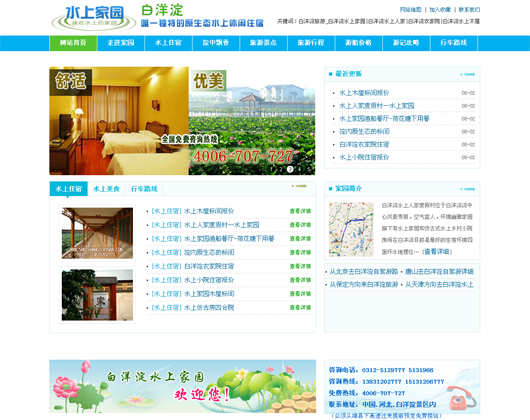Switch to the 行车路线 content tab
530x420 pixels.
click(x=144, y=189)
